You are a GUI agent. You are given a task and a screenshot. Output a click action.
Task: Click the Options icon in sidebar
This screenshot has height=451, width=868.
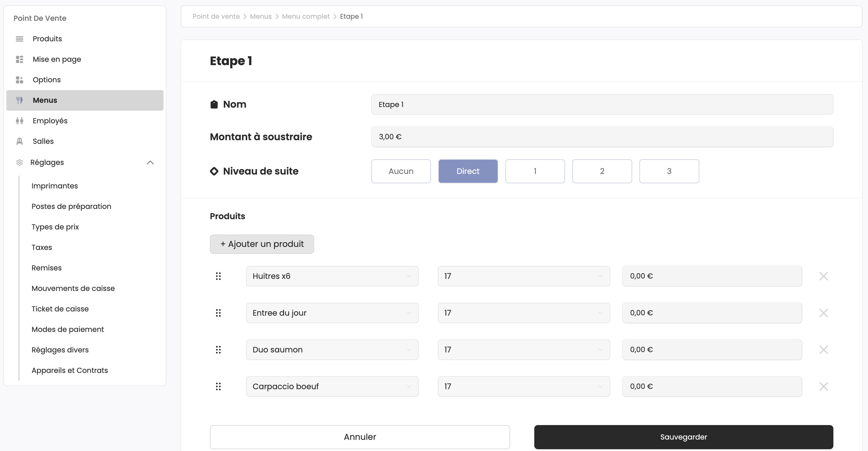20,80
